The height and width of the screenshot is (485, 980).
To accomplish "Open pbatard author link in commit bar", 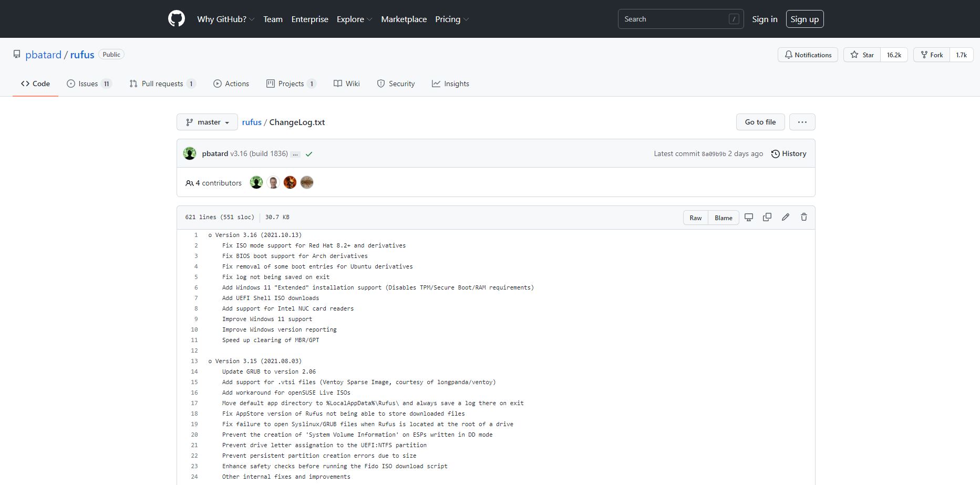I will pos(215,153).
